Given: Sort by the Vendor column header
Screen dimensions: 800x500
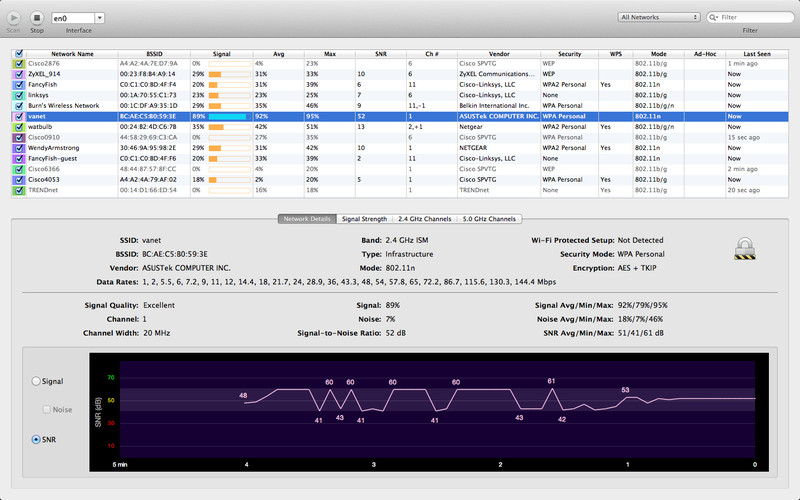Looking at the screenshot, I should click(499, 54).
